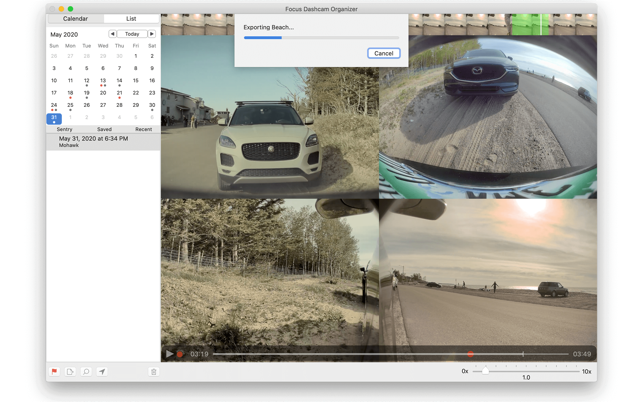Select May 8 in the calendar
Screen dimensions: 643x402
point(136,69)
